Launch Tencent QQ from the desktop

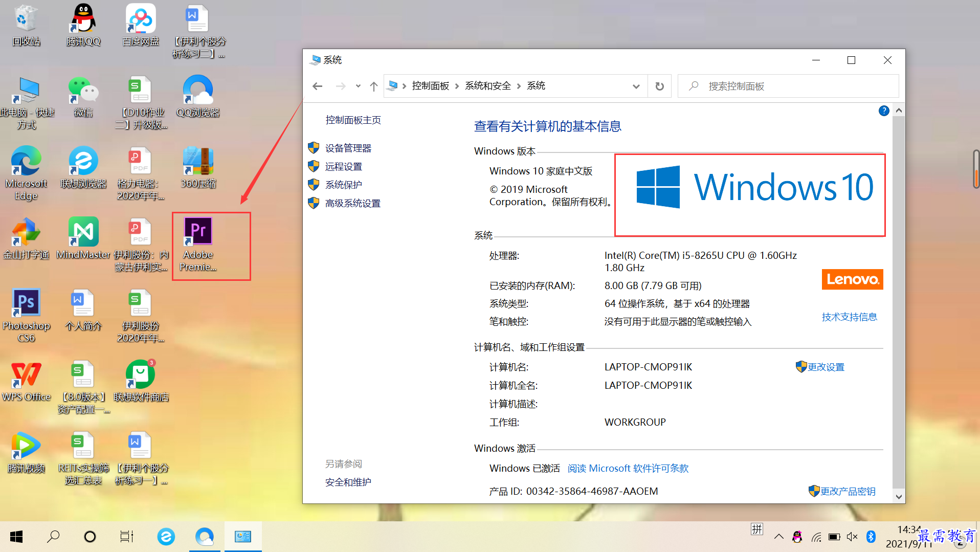[x=83, y=26]
